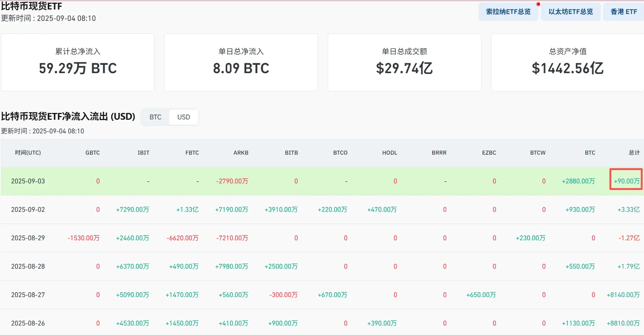The height and width of the screenshot is (335, 644).
Task: Click the +930.00万 BTC value
Action: 580,210
